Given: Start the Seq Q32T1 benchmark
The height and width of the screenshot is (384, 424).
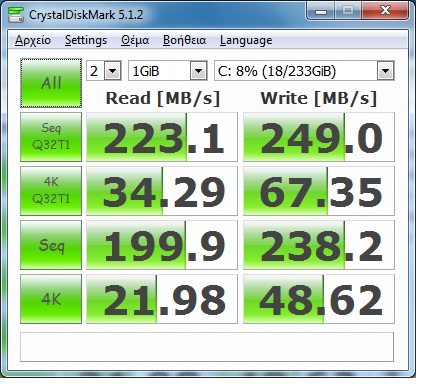Looking at the screenshot, I should pos(51,137).
